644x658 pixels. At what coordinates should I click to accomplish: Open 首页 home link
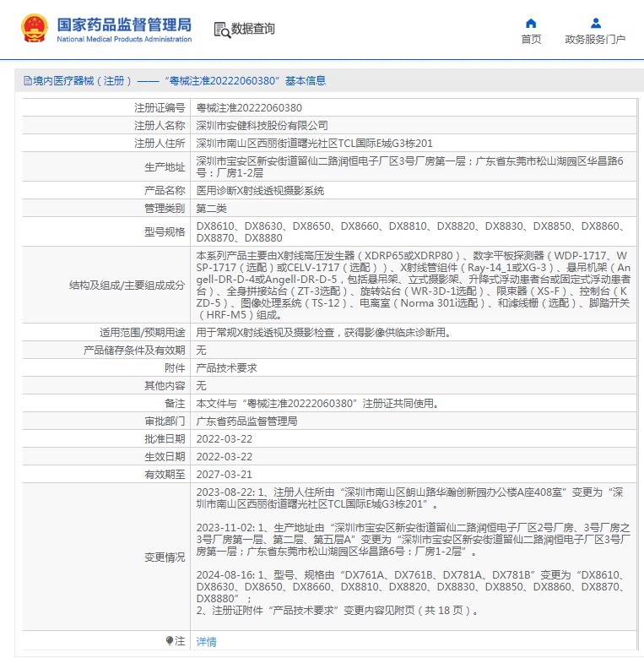click(x=531, y=40)
